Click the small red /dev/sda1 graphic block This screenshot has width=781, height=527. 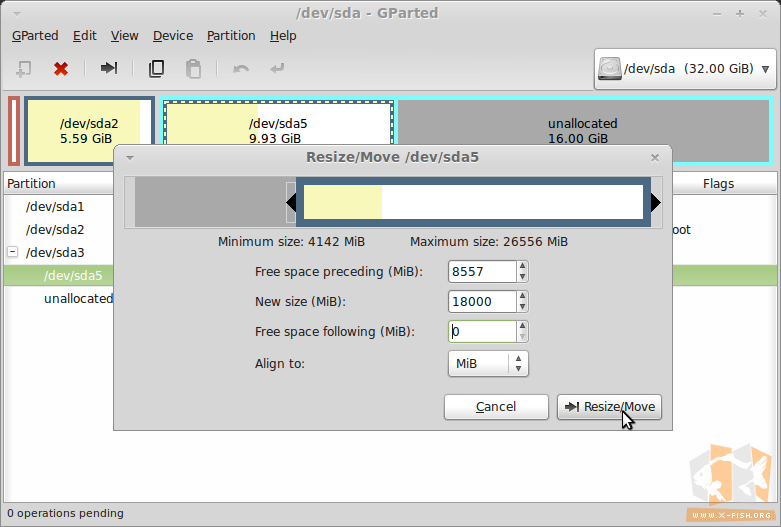click(14, 131)
